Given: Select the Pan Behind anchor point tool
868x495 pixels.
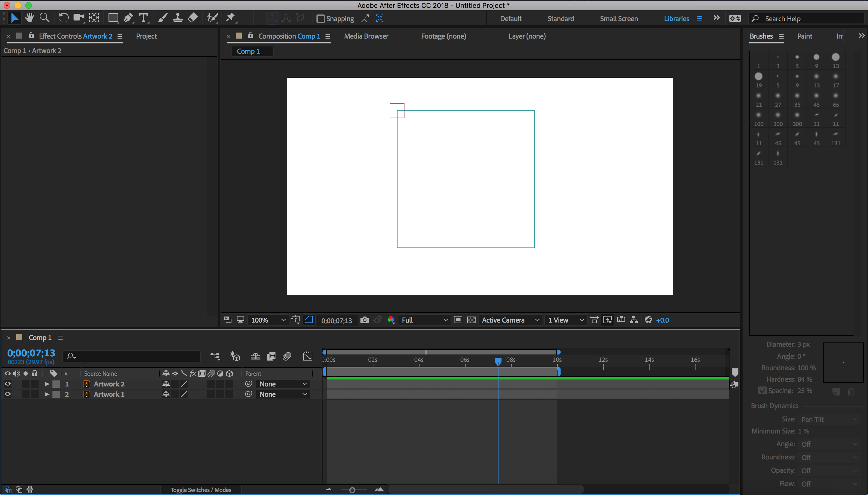Looking at the screenshot, I should (x=94, y=18).
